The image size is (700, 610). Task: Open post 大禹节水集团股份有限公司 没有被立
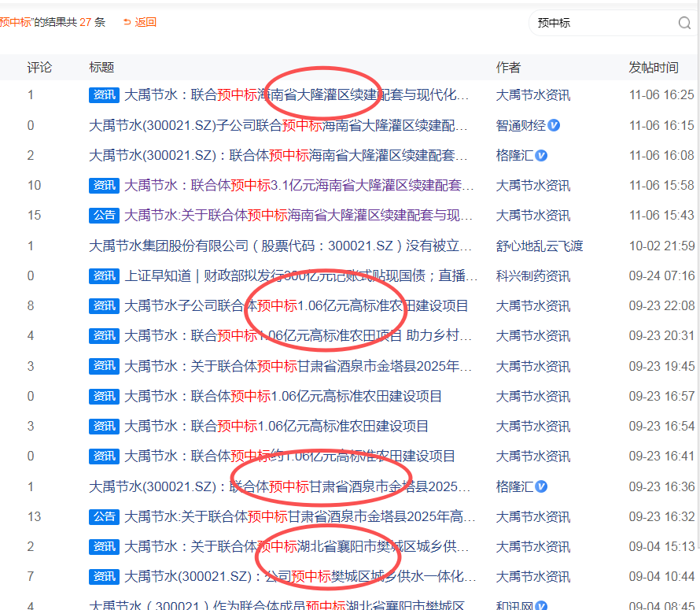(280, 246)
